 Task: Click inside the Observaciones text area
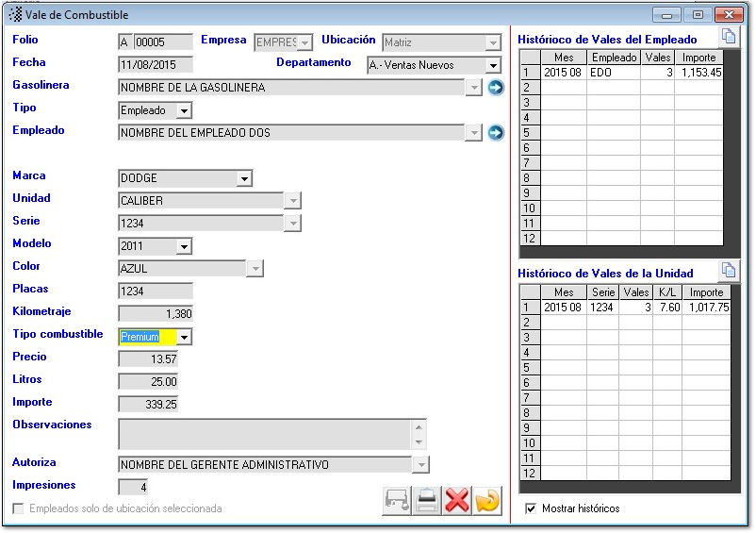pos(265,435)
